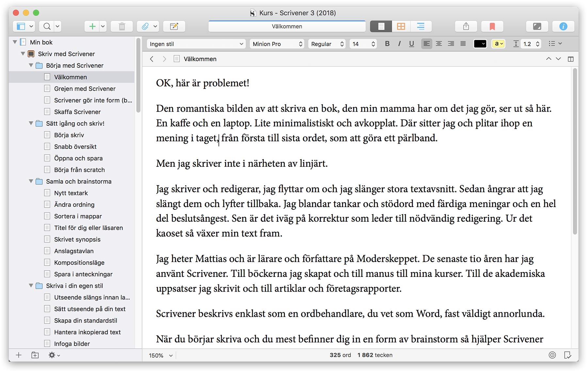Open the Inspector info icon
This screenshot has height=372, width=588.
563,26
